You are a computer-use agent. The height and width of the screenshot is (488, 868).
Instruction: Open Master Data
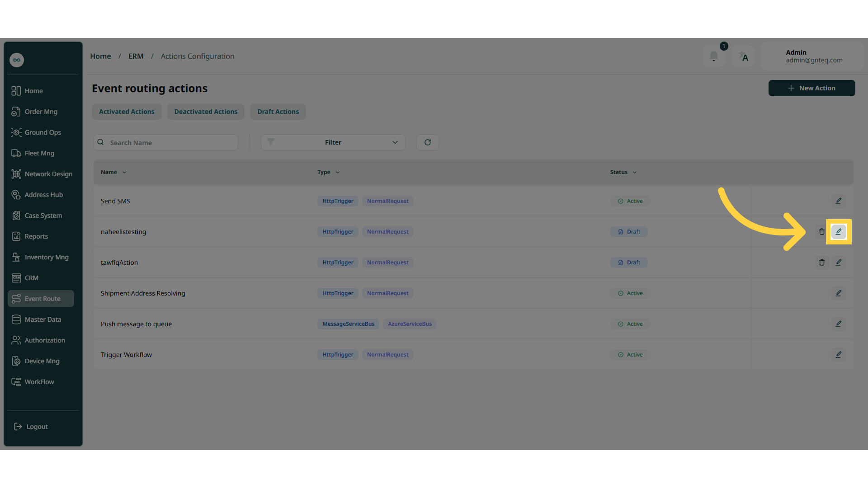[41, 319]
